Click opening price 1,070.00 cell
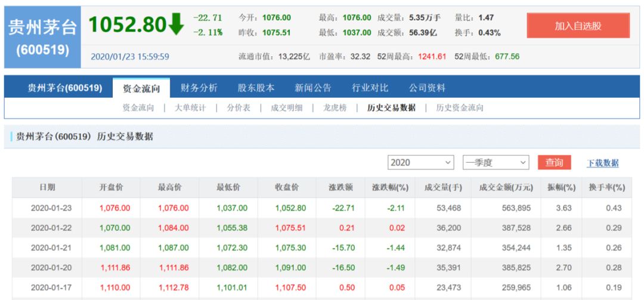This screenshot has height=300, width=644. tap(114, 228)
